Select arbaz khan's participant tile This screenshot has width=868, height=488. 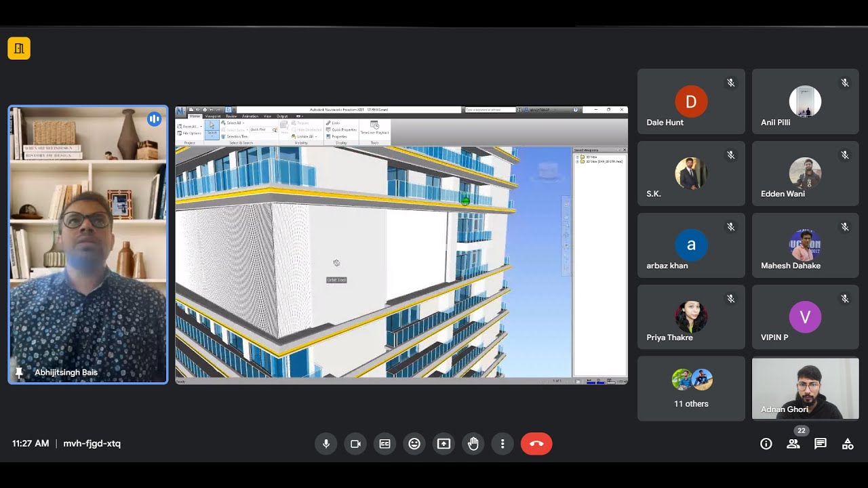click(x=691, y=245)
